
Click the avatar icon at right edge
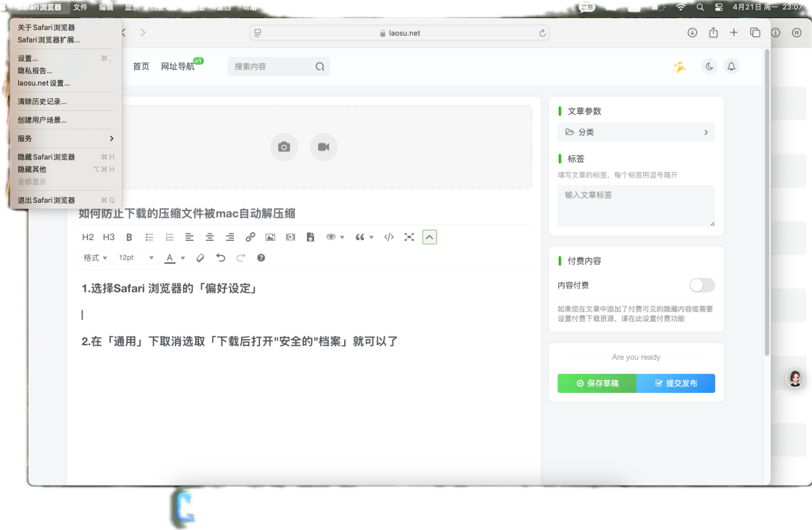click(795, 379)
